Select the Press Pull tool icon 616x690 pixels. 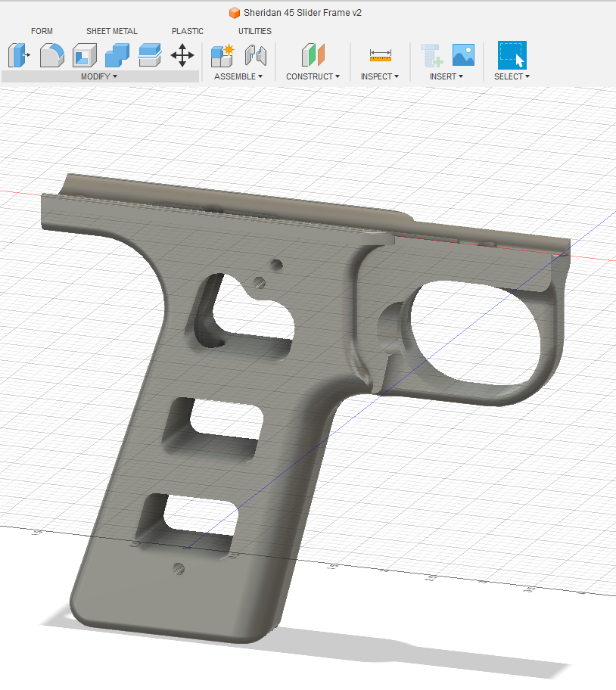[x=19, y=55]
